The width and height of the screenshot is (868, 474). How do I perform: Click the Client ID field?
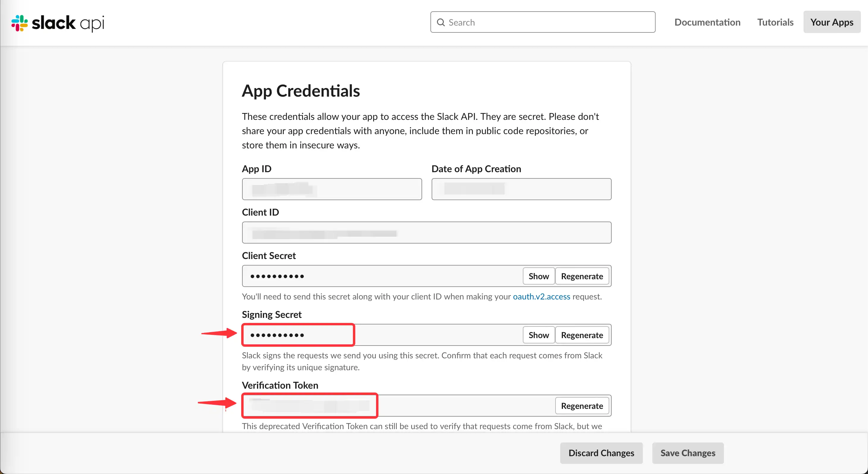[426, 233]
